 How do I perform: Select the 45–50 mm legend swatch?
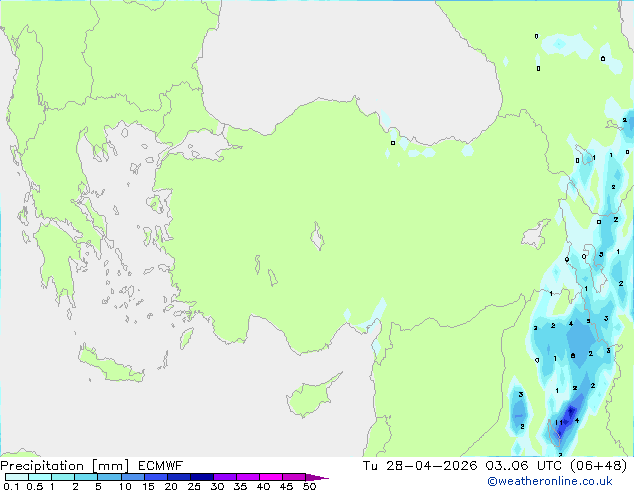pyautogui.click(x=294, y=477)
